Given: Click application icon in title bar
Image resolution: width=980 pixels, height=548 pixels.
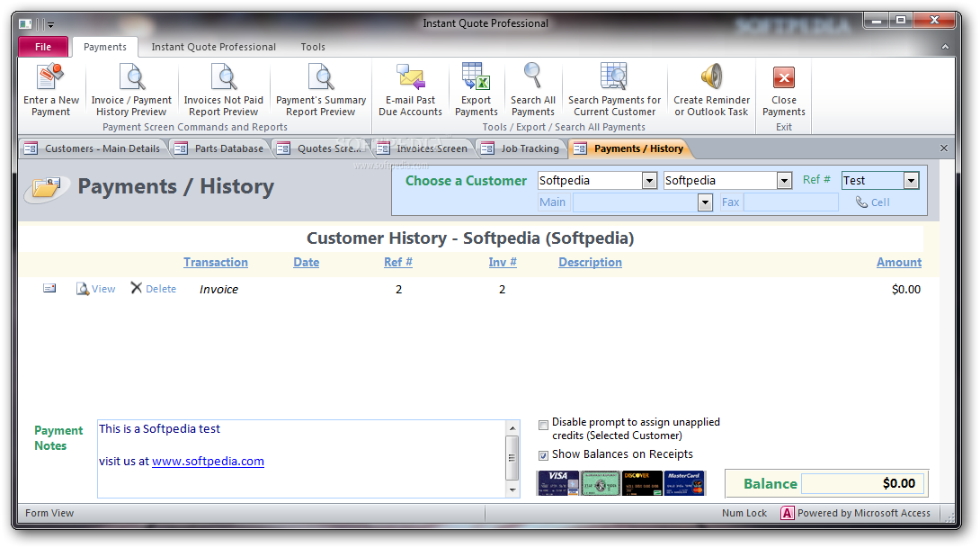Looking at the screenshot, I should (x=26, y=24).
